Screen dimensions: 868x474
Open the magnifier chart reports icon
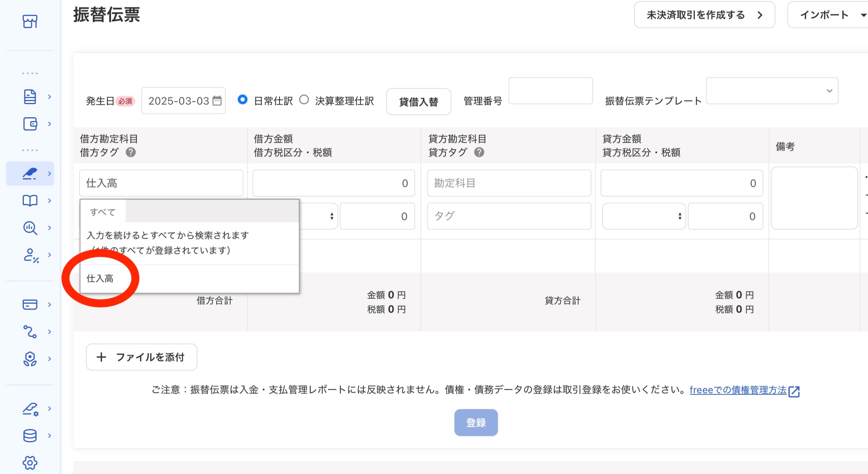coord(30,228)
